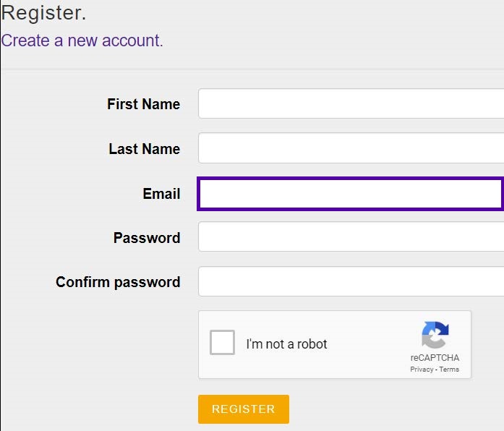
Task: Click the Create a new account subtitle
Action: (x=82, y=40)
